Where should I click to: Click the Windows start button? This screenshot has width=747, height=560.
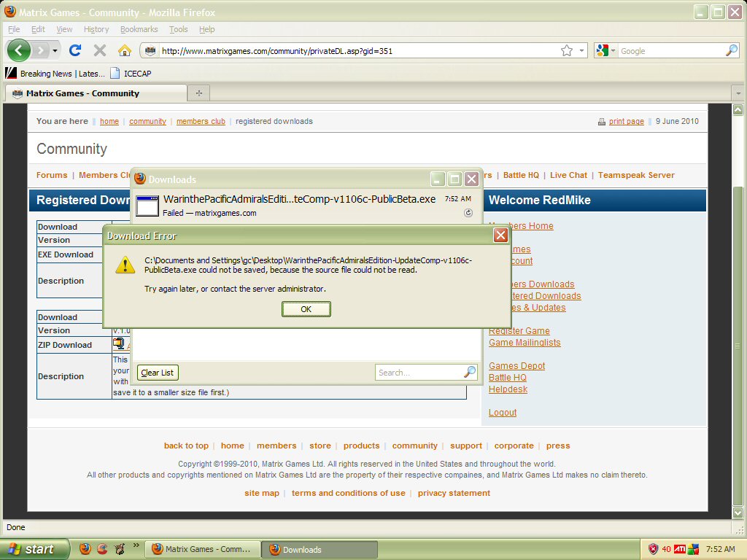click(34, 549)
